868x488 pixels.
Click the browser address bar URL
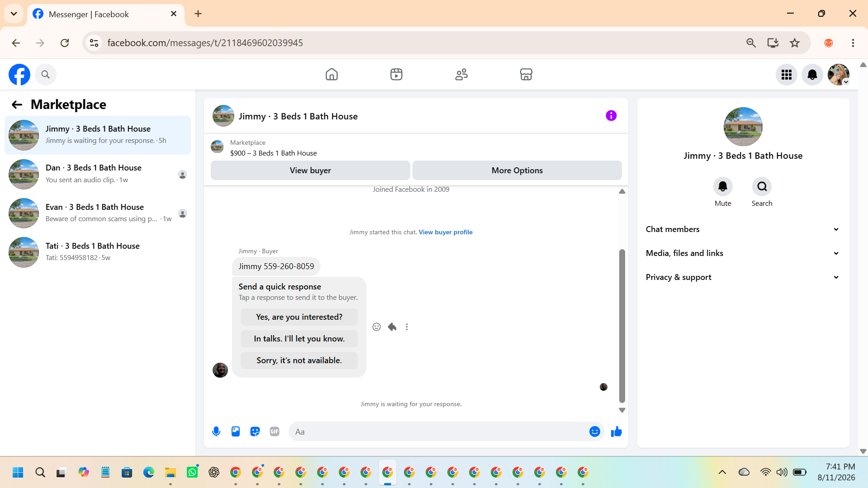[205, 43]
